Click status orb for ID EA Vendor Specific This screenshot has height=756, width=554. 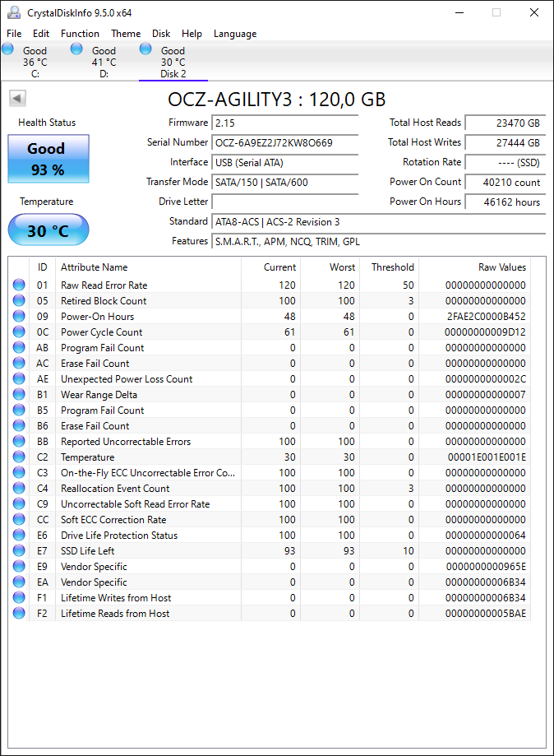(19, 582)
